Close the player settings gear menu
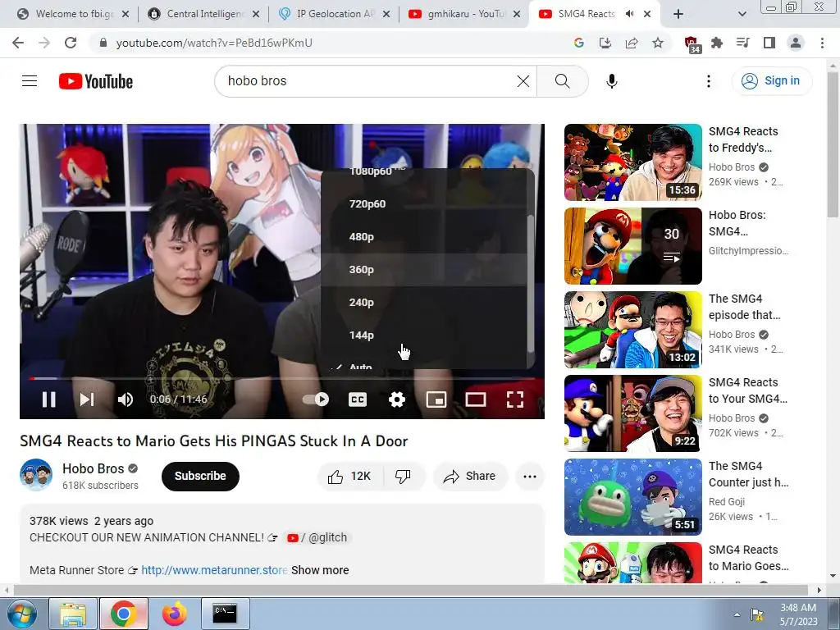Screen dimensions: 840x630 [396, 399]
